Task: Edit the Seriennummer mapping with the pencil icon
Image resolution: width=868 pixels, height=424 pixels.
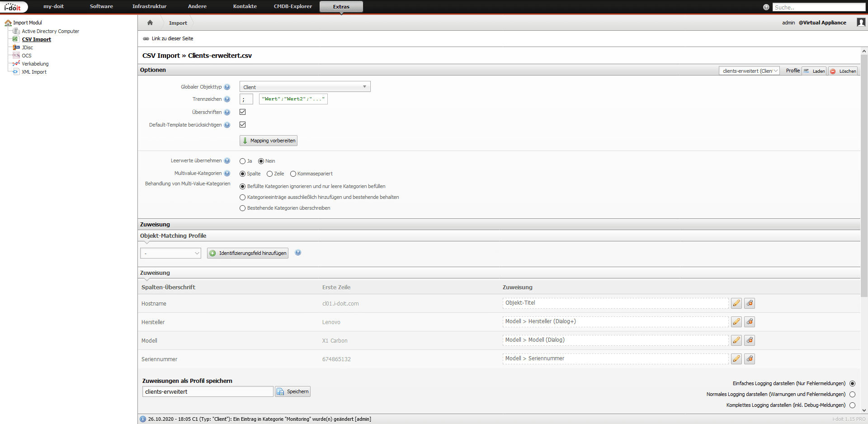Action: tap(736, 359)
